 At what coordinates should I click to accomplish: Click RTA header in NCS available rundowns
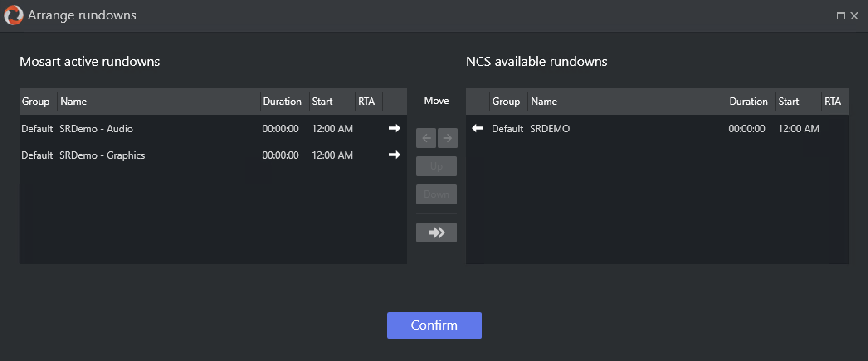click(x=832, y=102)
